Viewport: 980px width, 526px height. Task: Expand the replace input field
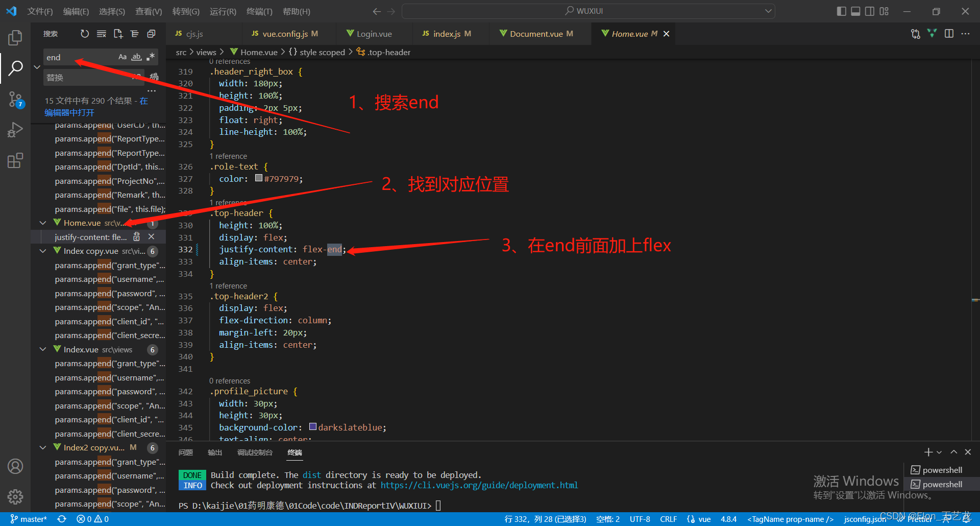[36, 66]
